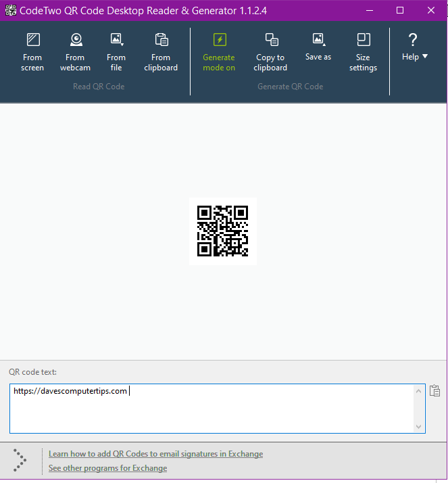Click the text box scroll down arrow
This screenshot has width=448, height=483.
[418, 427]
